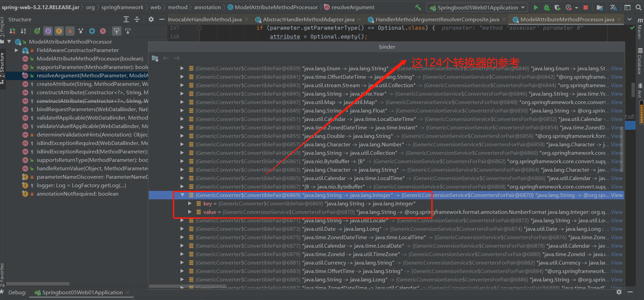Collapse the java.lang.String -> java.lang.Integer entry
The height and width of the screenshot is (300, 644).
pyautogui.click(x=182, y=195)
